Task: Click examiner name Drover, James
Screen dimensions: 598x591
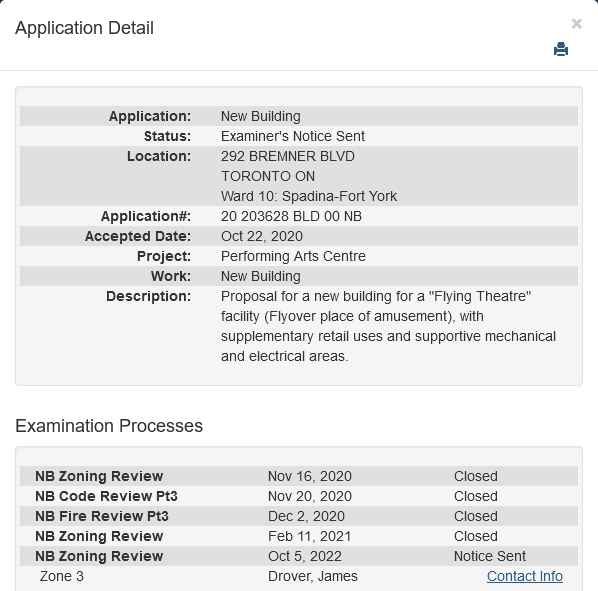Action: click(x=313, y=576)
